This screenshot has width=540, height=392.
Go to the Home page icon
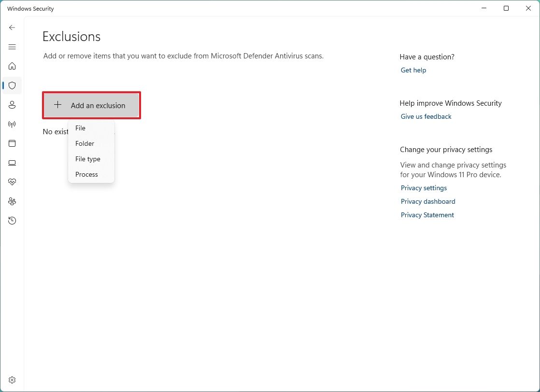[12, 66]
